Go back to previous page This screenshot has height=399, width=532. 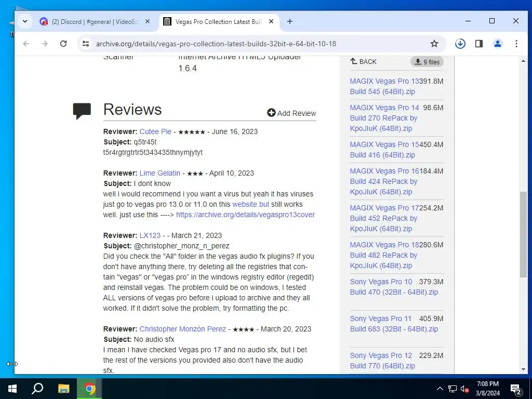coord(26,44)
